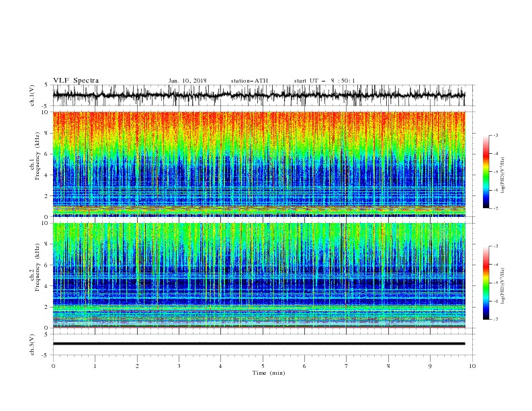Click the 'ch.3(V)' axis label
Image resolution: width=532 pixels, height=411 pixels.
pos(32,345)
